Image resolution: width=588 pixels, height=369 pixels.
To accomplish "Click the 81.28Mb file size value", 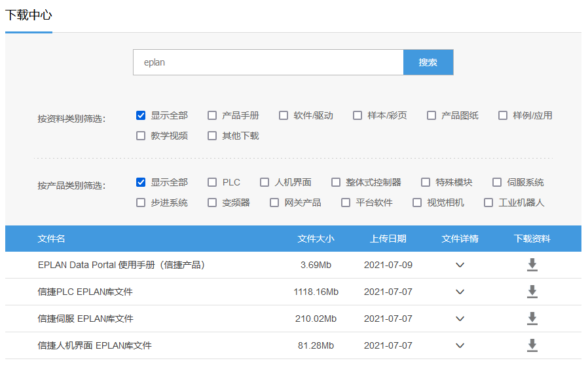I will point(316,345).
